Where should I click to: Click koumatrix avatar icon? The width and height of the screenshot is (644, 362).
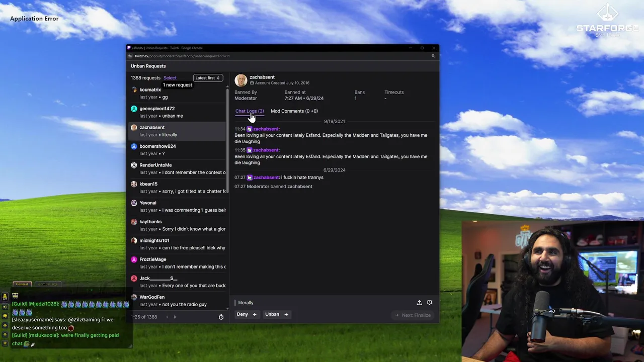coord(134,90)
